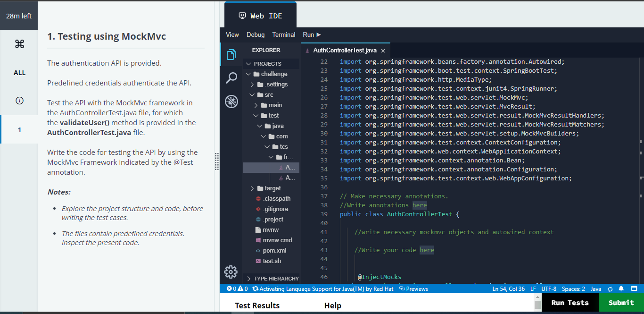Click the Spaces: 2 indentation indicator

pos(573,289)
